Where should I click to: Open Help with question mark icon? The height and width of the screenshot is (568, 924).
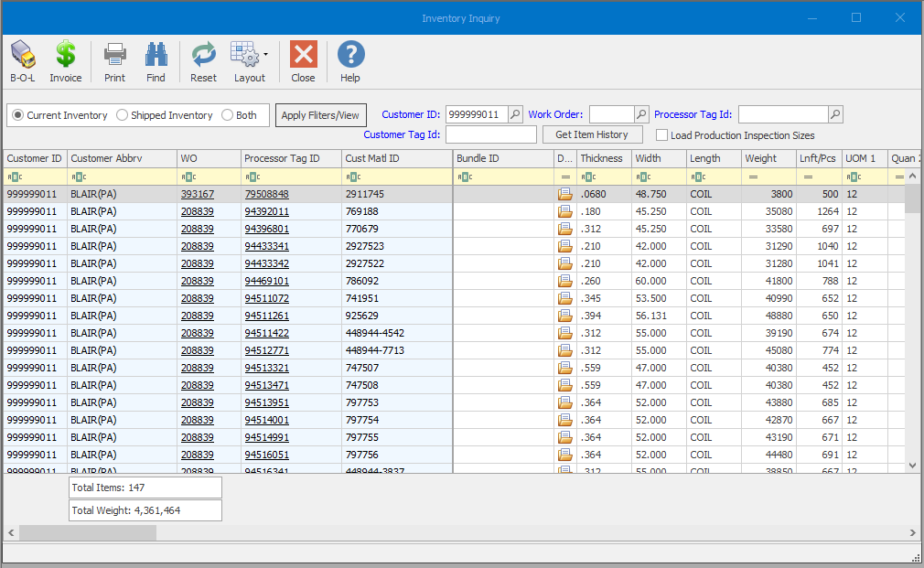[x=350, y=56]
